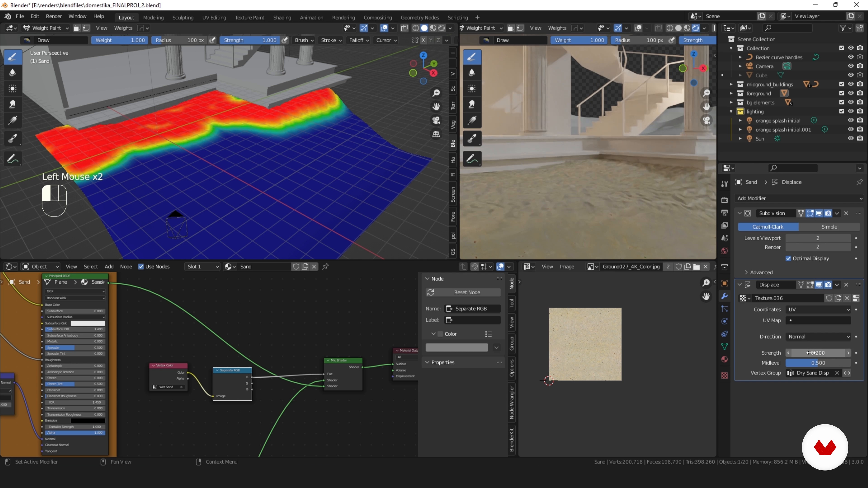Invert vertex group arrows icon for Displace

coord(847,373)
